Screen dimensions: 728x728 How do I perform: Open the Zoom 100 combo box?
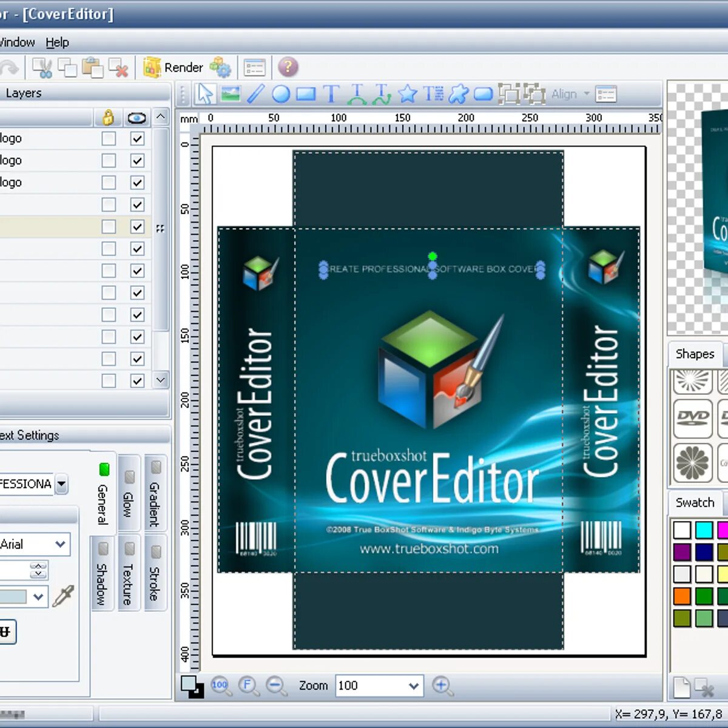pyautogui.click(x=379, y=686)
